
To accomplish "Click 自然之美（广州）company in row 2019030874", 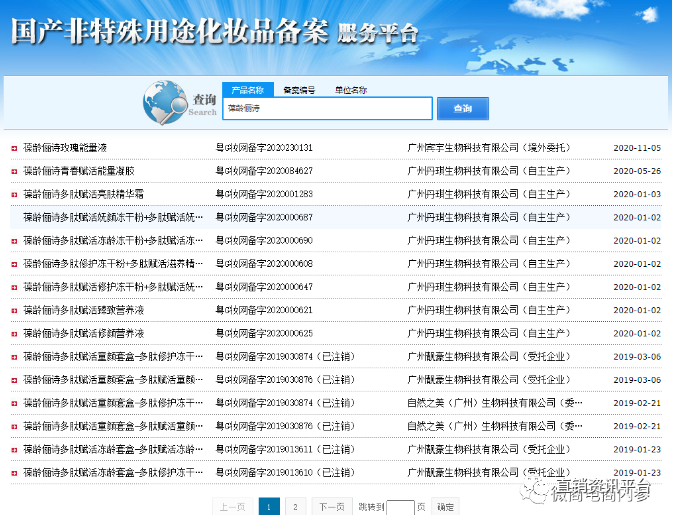I will pos(495,403).
